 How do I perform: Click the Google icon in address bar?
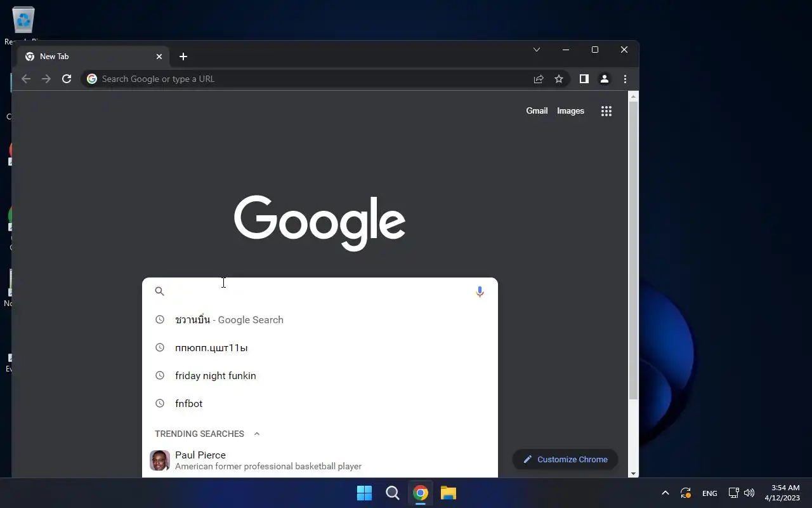click(92, 79)
